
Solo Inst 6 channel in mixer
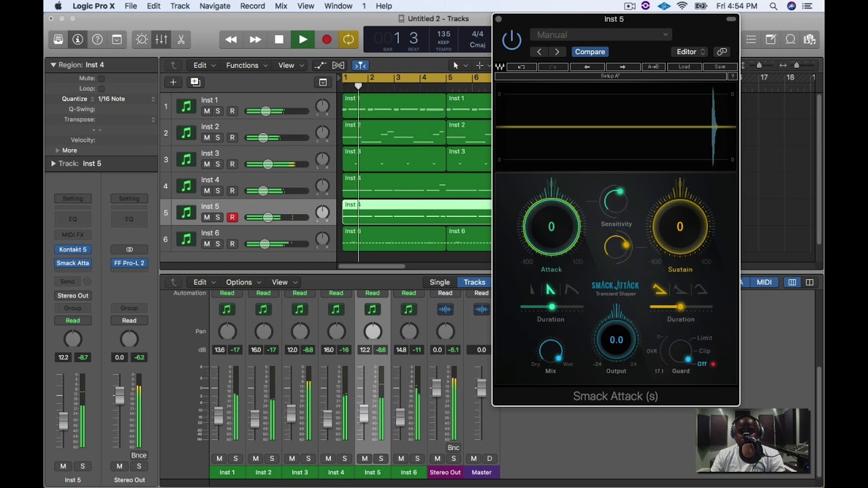417,459
